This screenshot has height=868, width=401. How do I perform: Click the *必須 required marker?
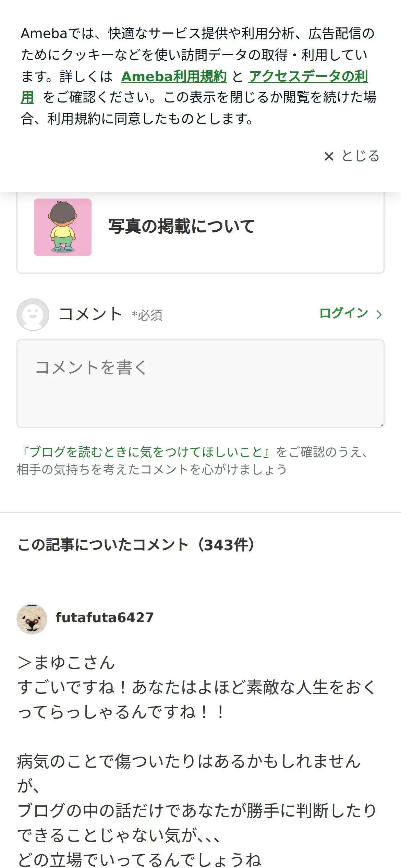(147, 315)
